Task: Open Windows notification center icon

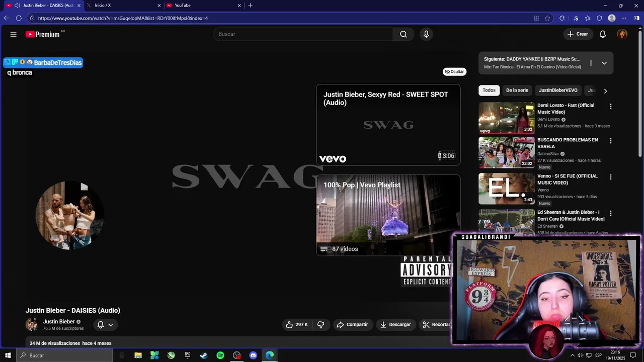Action: coord(633,355)
